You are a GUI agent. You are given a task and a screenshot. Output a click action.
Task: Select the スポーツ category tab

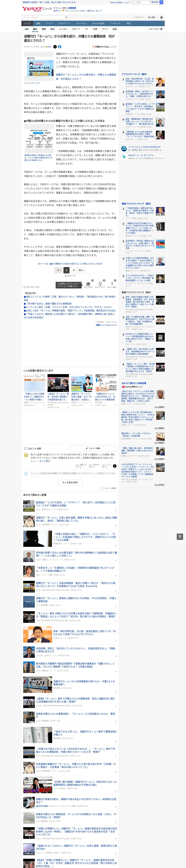pos(76,29)
